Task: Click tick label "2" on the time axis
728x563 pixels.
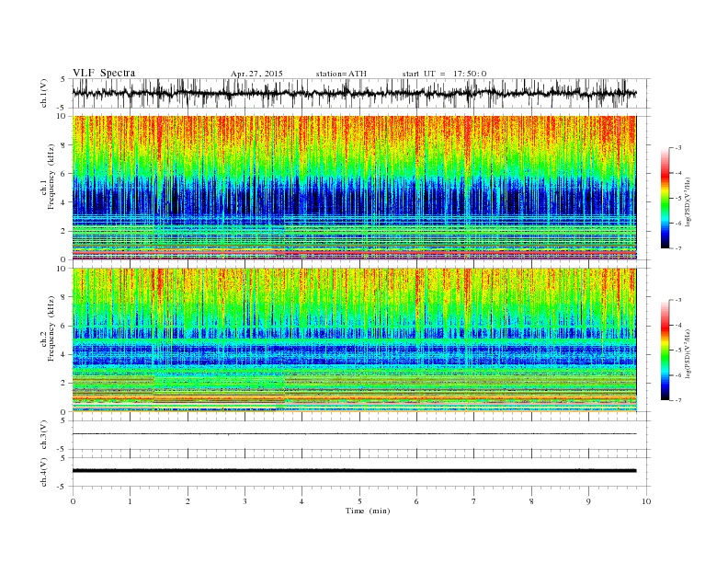Action: coord(188,501)
